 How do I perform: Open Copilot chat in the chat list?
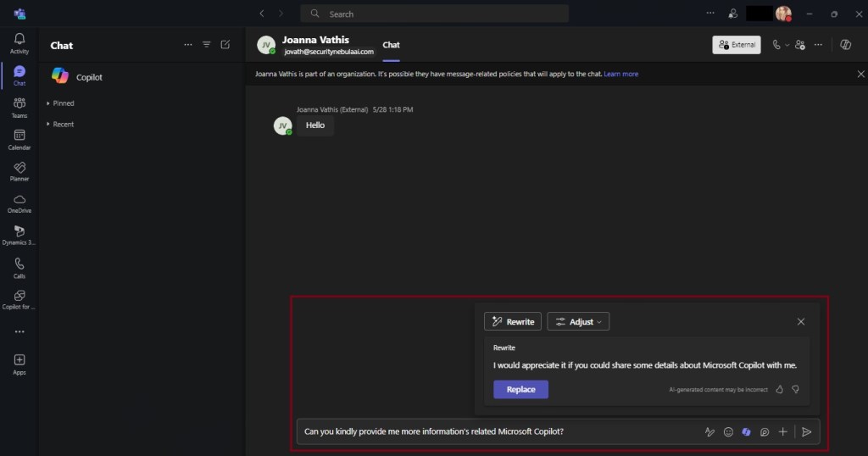[x=89, y=77]
